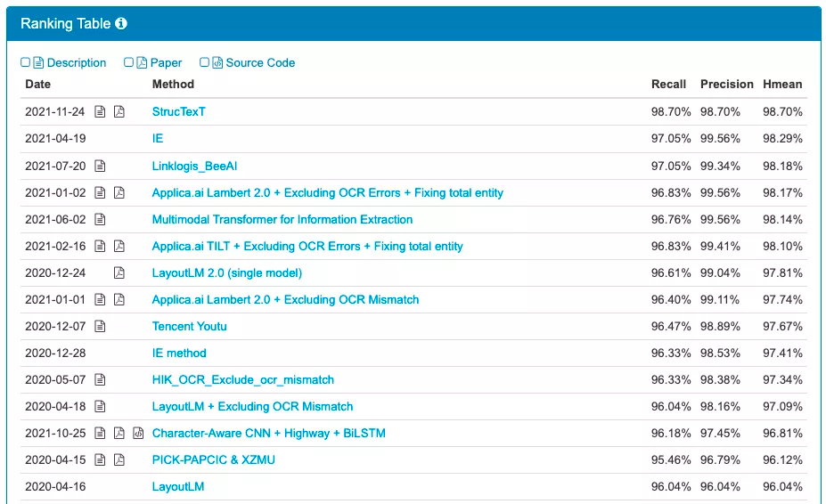Open Multimodal Transformer description icon
Screen dimensions: 826x504
(100, 219)
